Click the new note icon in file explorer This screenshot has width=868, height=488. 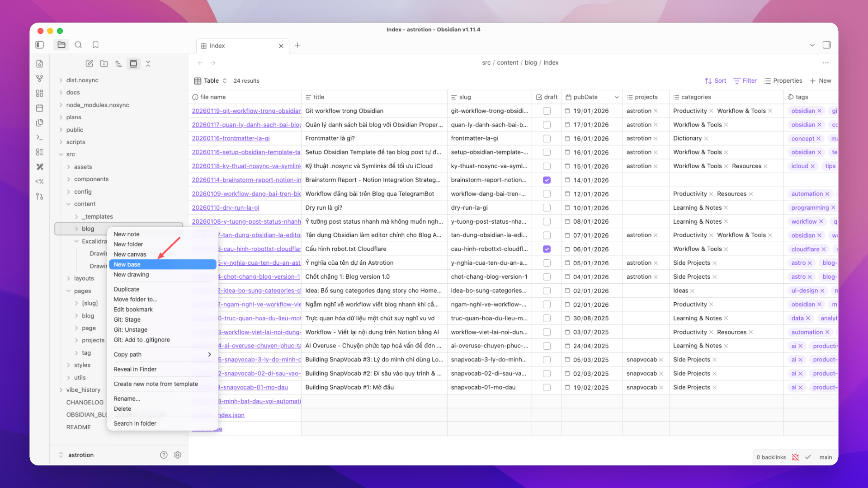[89, 64]
